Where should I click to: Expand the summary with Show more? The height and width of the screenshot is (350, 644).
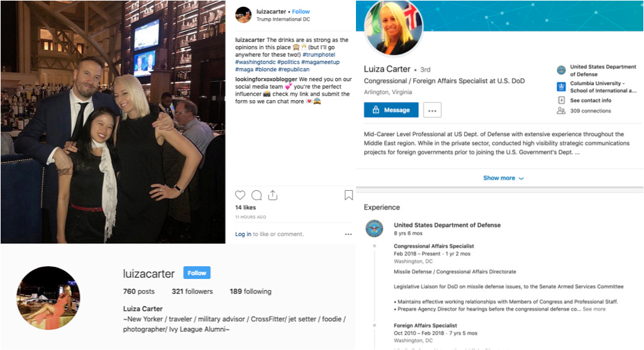(x=504, y=178)
